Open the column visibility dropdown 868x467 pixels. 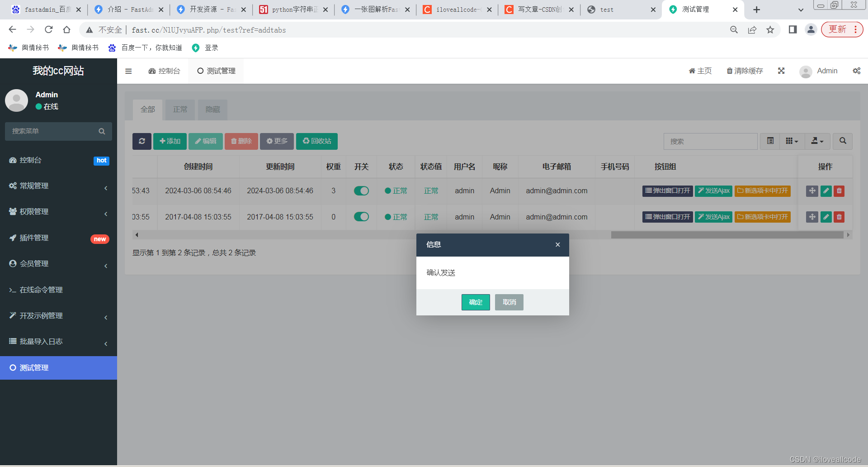791,141
